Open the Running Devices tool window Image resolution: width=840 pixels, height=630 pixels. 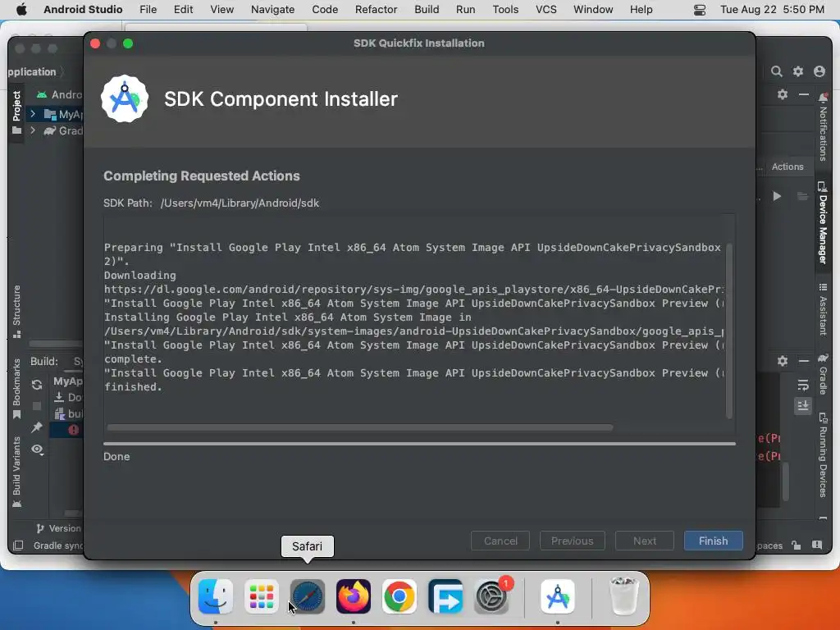point(823,455)
